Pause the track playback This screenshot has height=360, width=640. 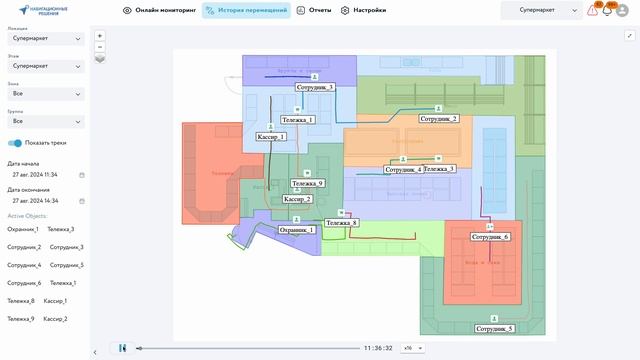122,348
